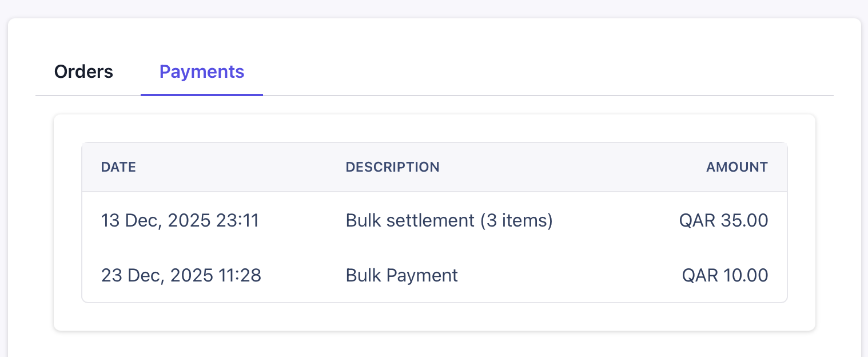
Task: Click the second payment row's date cell
Action: 181,275
